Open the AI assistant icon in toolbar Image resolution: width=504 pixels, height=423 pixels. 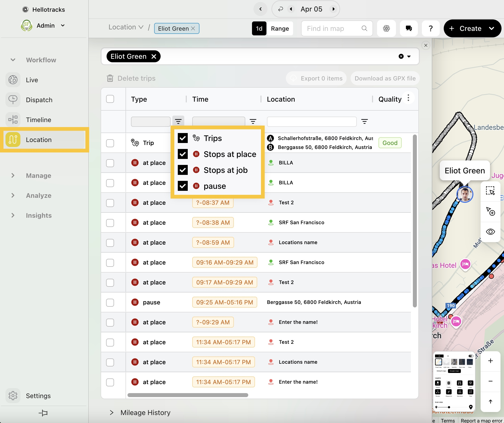386,28
